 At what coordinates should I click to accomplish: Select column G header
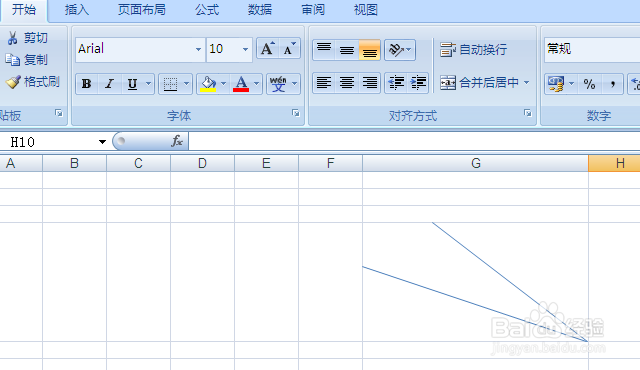point(476,164)
